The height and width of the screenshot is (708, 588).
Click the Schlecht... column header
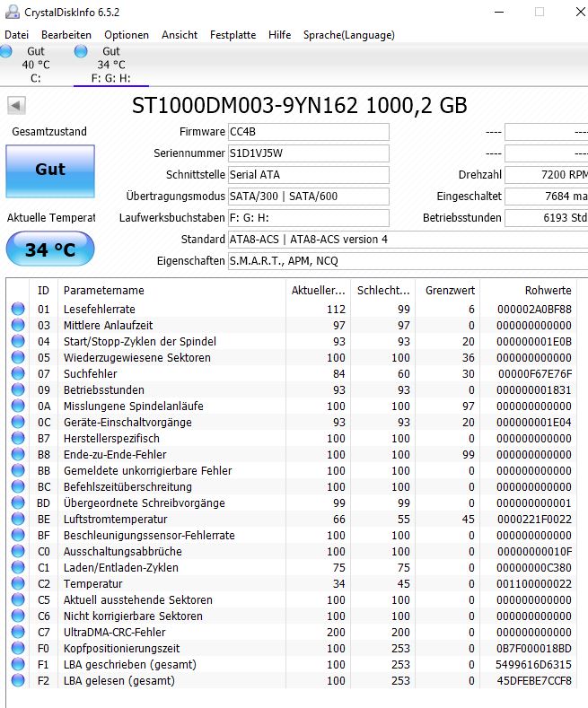click(x=383, y=291)
